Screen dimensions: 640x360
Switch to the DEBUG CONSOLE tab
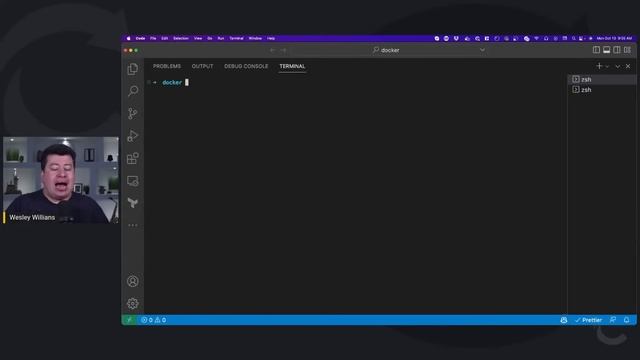tap(246, 66)
